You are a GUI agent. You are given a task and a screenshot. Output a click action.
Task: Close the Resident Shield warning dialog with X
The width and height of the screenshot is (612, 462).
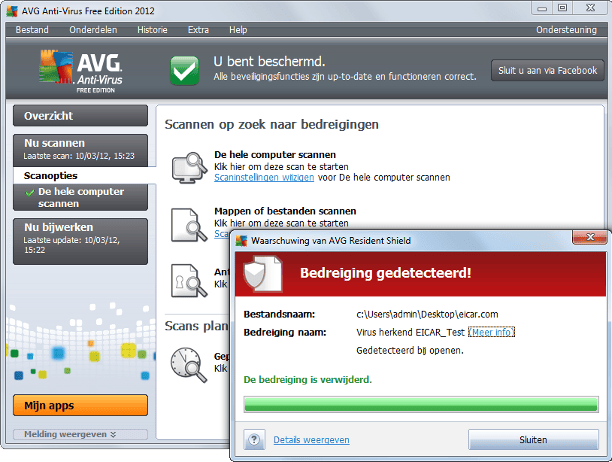click(x=590, y=237)
